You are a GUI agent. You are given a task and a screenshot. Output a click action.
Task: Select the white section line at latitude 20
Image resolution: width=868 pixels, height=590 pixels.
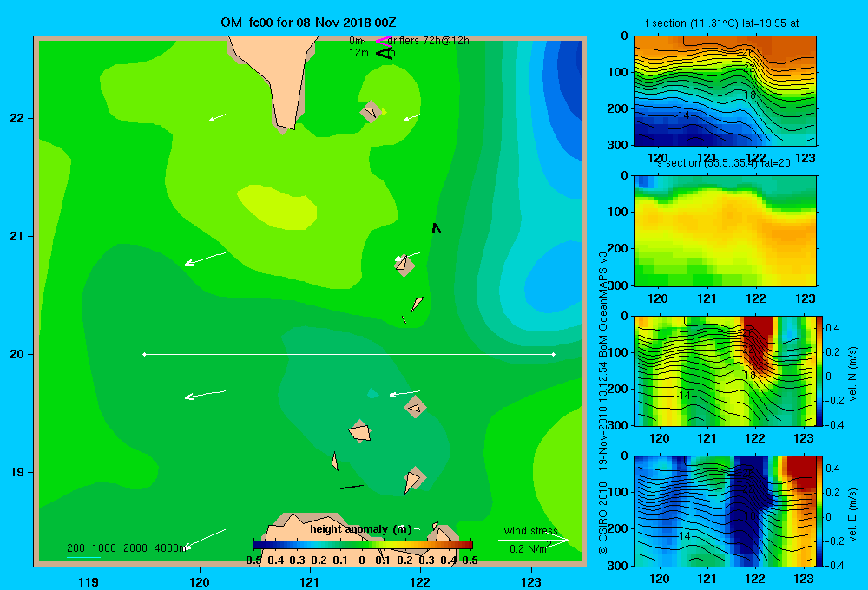coord(349,354)
